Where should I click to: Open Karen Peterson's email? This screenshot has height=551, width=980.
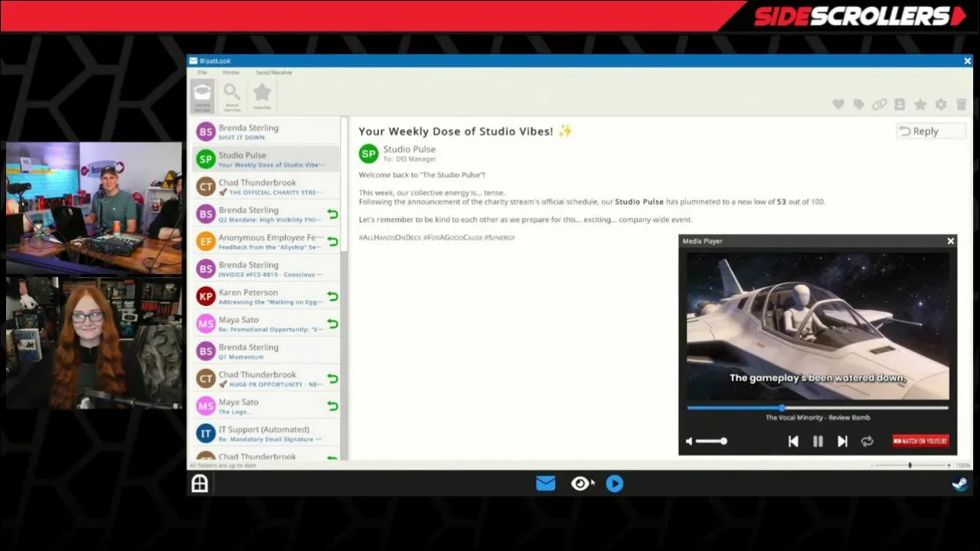[266, 297]
